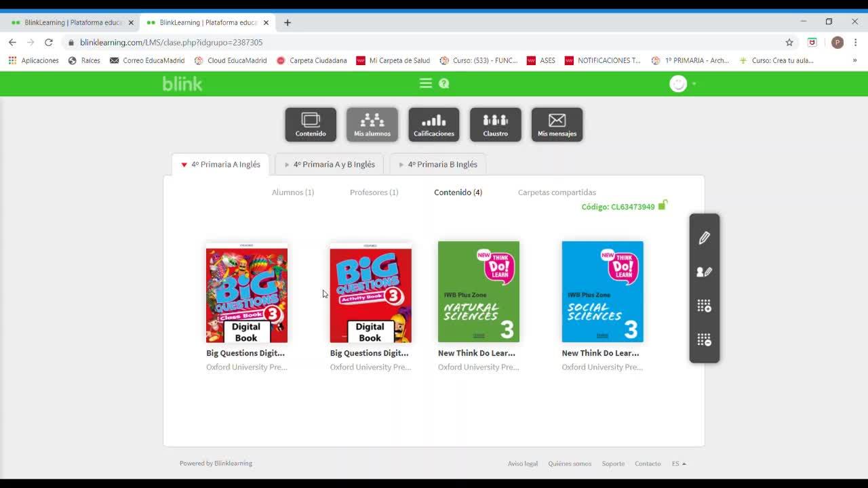Viewport: 868px width, 488px height.
Task: Click the pencil edit icon in the side toolbar
Action: pos(705,238)
